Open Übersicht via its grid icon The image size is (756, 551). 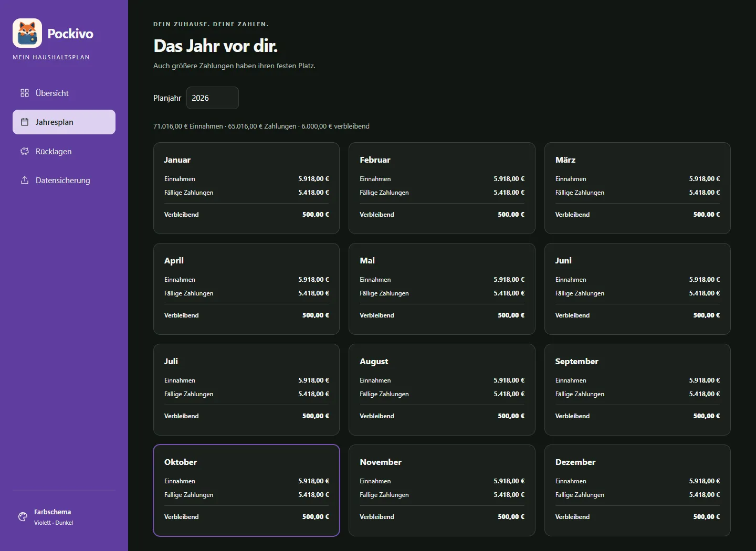click(25, 93)
